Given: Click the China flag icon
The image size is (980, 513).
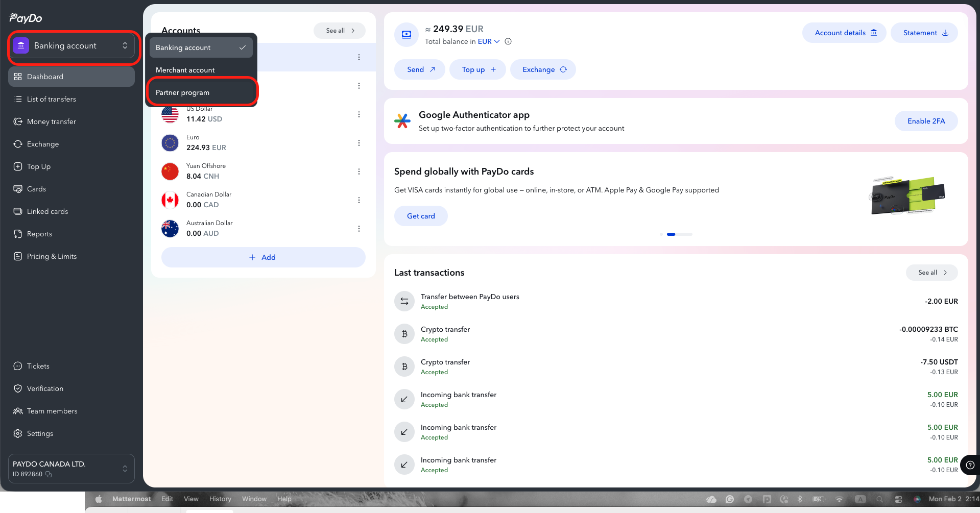Looking at the screenshot, I should click(170, 172).
